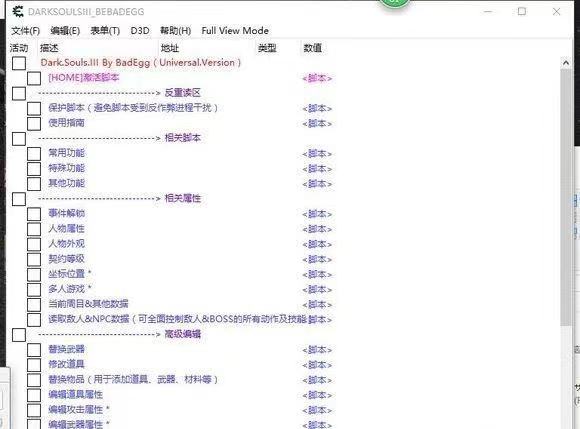Screen dimensions: 580x429
Task: Select the 读取敌人&NPC数据 row text
Action: (x=178, y=319)
